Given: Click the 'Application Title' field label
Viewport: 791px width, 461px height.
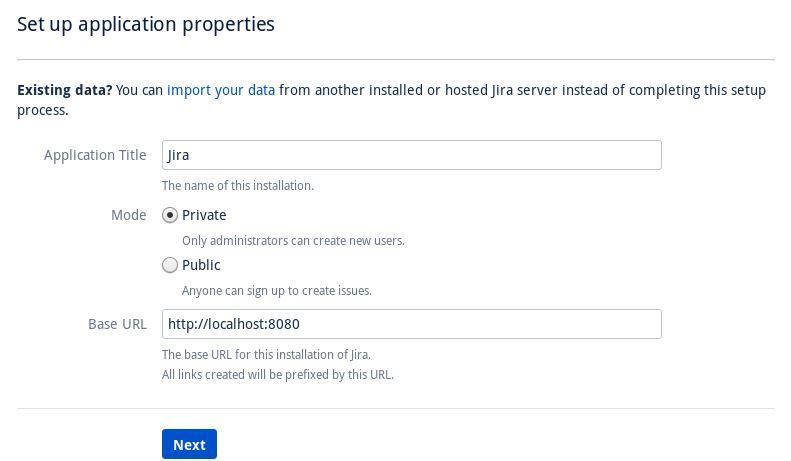Looking at the screenshot, I should click(x=95, y=155).
